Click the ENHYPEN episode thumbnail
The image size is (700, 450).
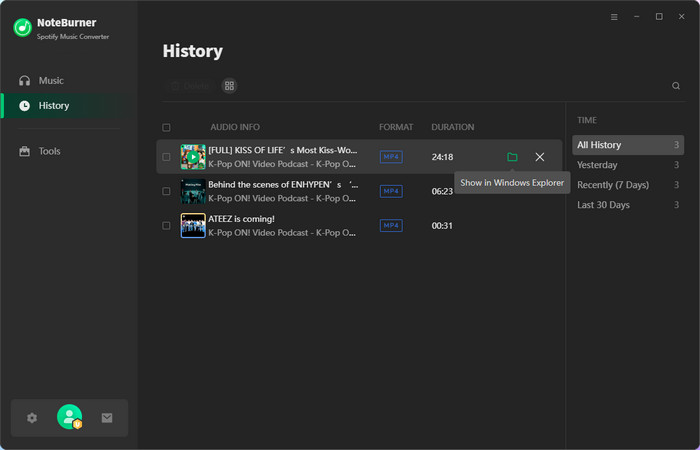pyautogui.click(x=193, y=191)
